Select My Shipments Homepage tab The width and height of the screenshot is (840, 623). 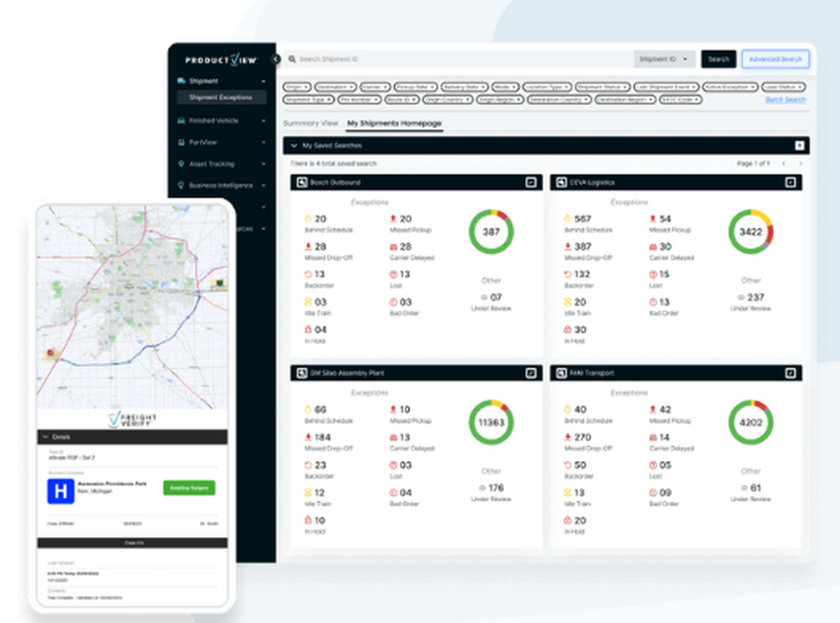(x=394, y=123)
